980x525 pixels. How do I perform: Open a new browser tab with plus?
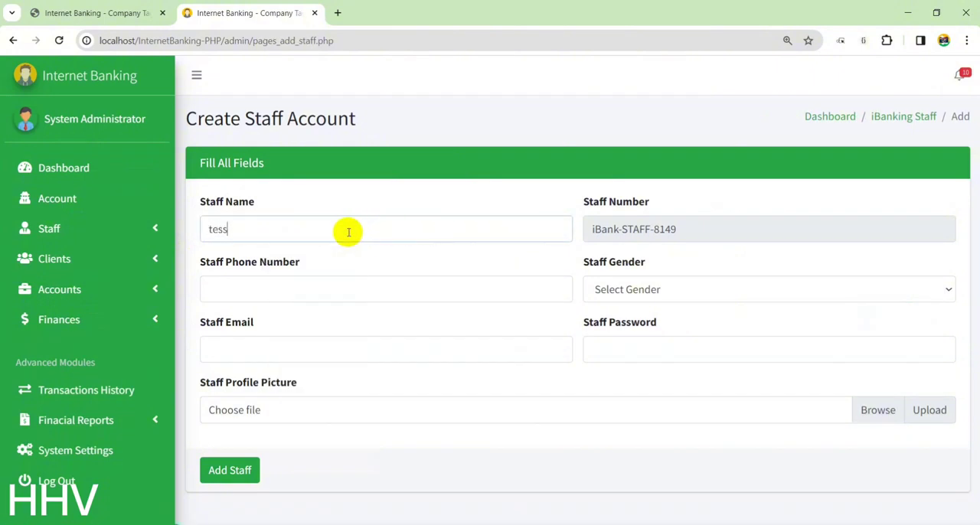tap(338, 13)
